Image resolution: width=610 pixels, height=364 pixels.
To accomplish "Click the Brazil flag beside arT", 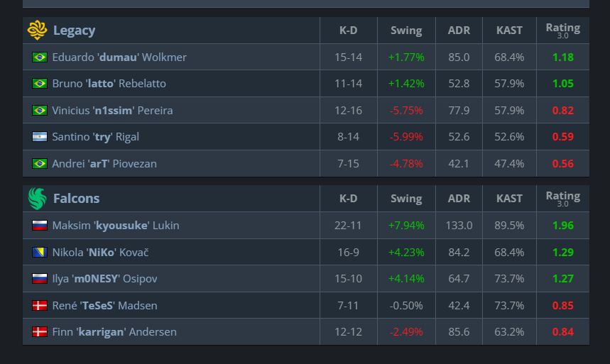I will 40,164.
